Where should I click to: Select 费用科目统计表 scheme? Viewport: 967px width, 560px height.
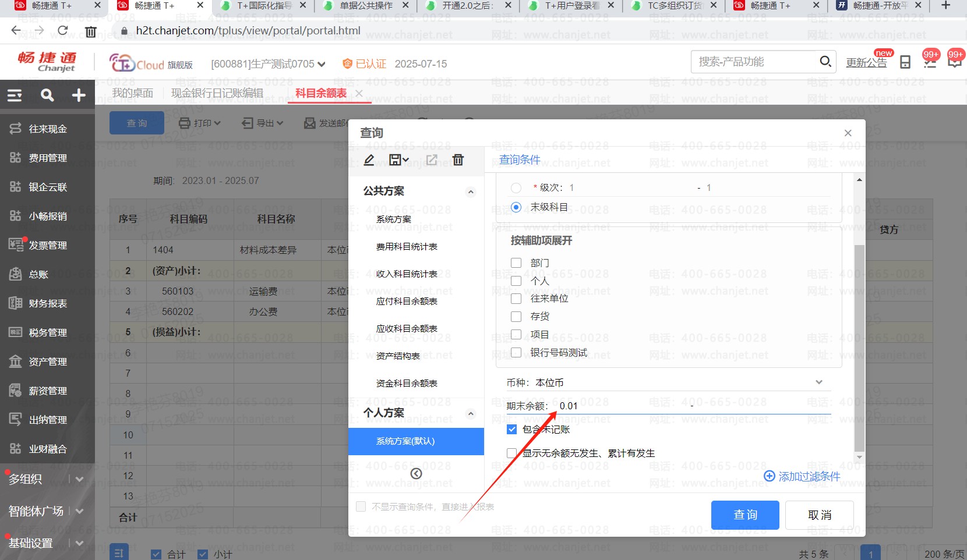(x=407, y=247)
